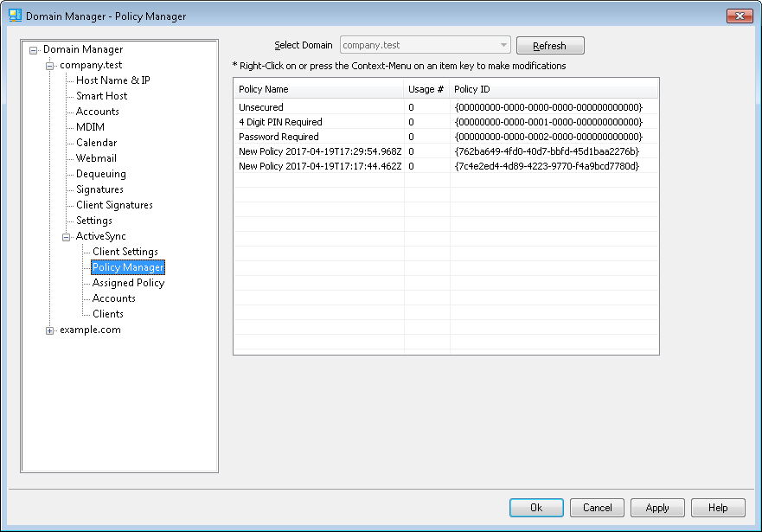Open the Webmail settings tree item
This screenshot has width=762, height=532.
point(96,158)
